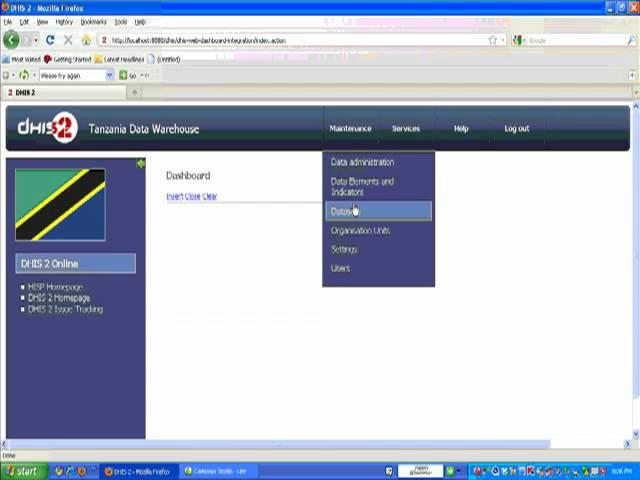
Task: Click the DHIS 2 Online panel header
Action: point(76,263)
